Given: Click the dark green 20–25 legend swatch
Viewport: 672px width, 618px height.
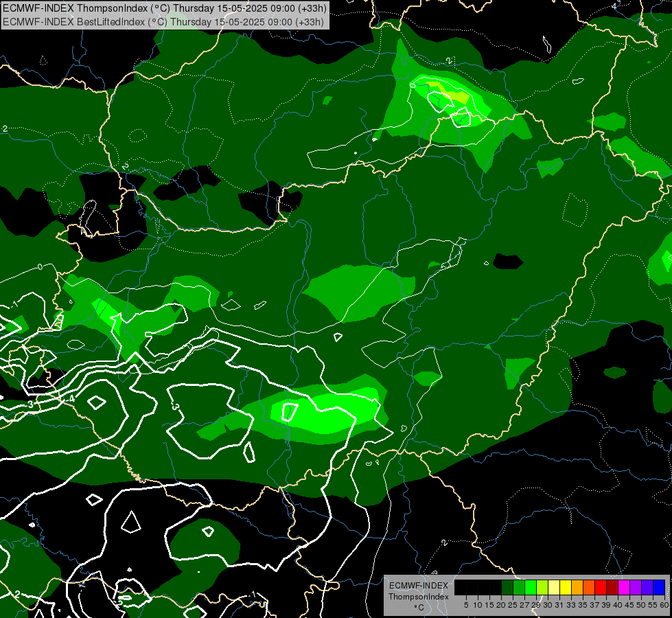Looking at the screenshot, I should point(507,587).
